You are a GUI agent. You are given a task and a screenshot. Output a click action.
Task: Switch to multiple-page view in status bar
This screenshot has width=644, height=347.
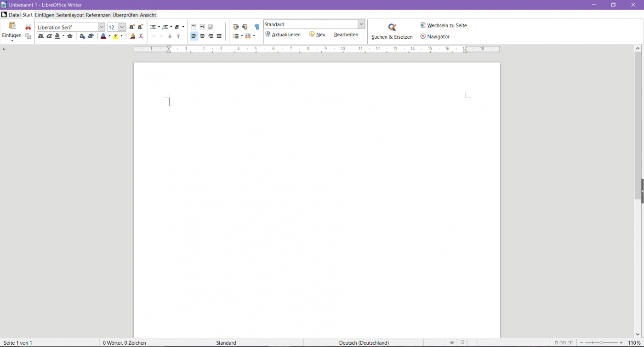point(563,342)
